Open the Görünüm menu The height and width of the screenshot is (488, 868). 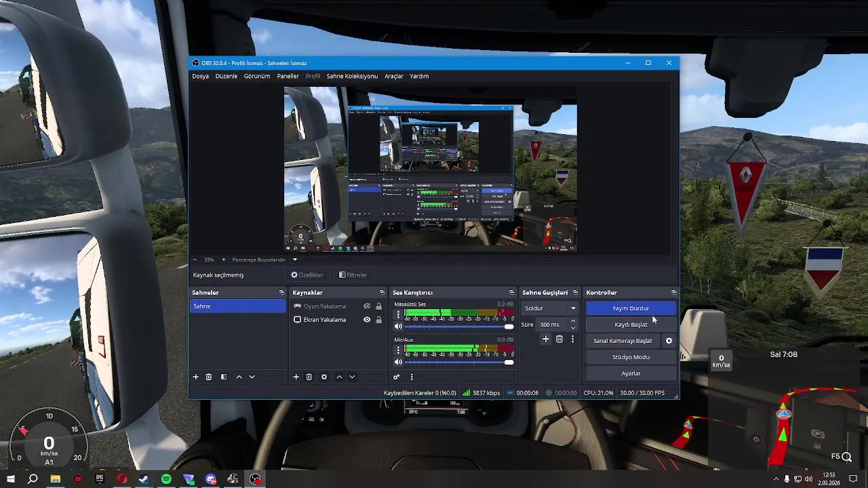pyautogui.click(x=257, y=76)
